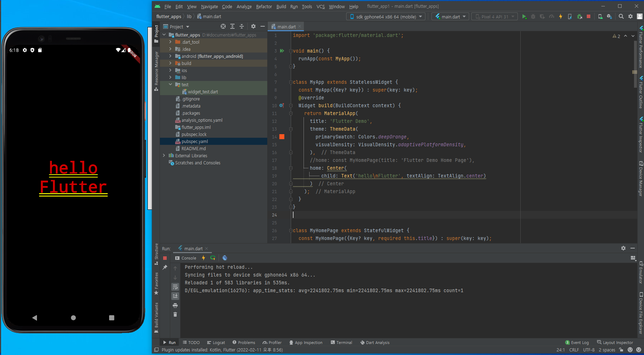This screenshot has width=644, height=355.
Task: Expand External Libraries node
Action: click(x=164, y=155)
